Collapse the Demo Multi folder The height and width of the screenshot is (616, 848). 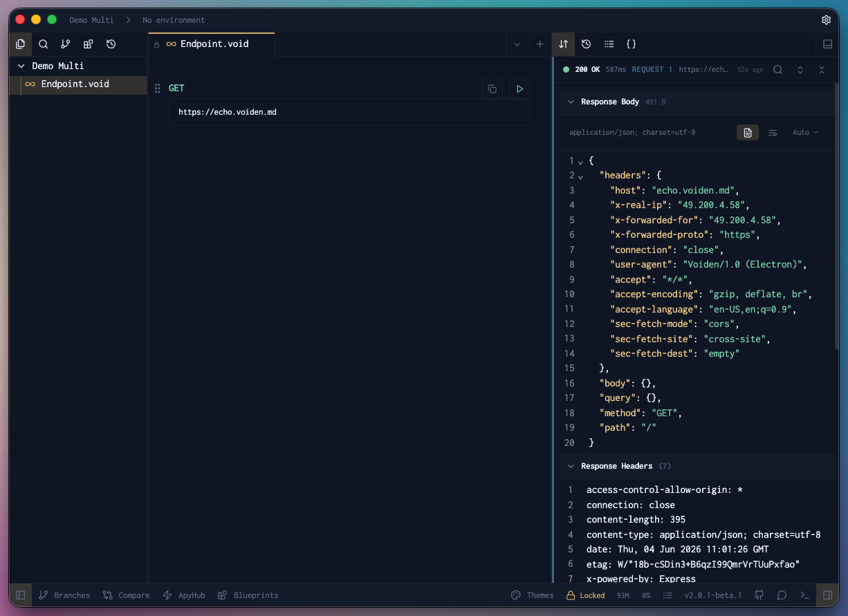21,66
